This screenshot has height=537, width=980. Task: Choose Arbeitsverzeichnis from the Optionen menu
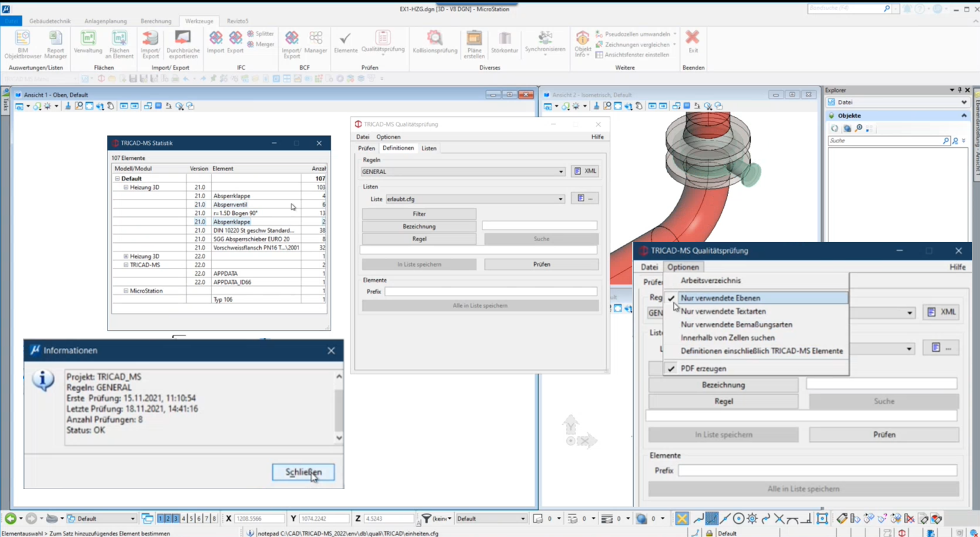[x=757, y=280]
